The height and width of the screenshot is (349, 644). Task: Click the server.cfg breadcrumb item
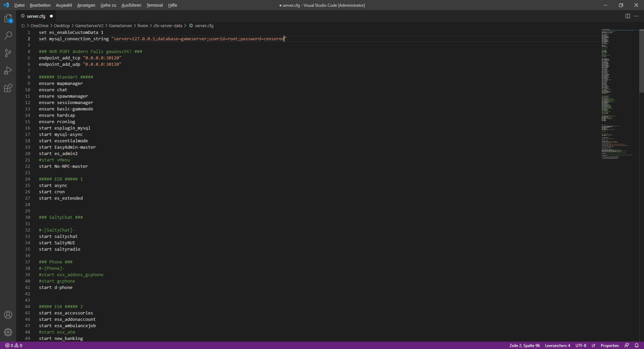(x=201, y=26)
